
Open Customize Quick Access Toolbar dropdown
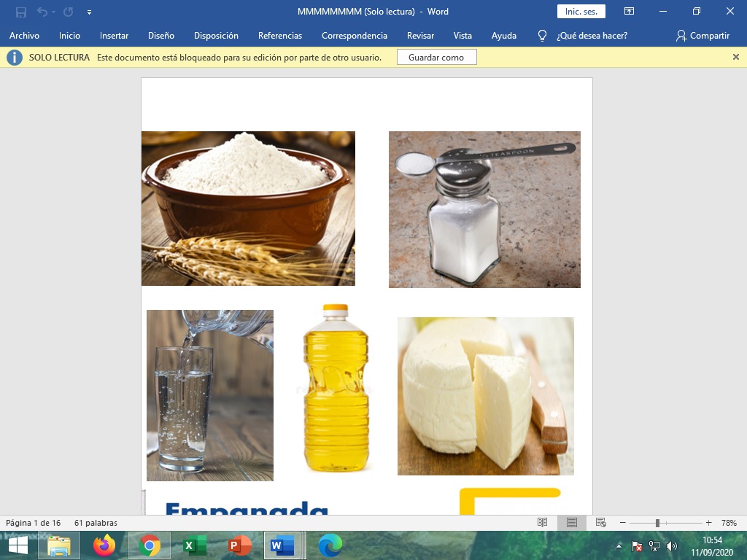tap(89, 12)
